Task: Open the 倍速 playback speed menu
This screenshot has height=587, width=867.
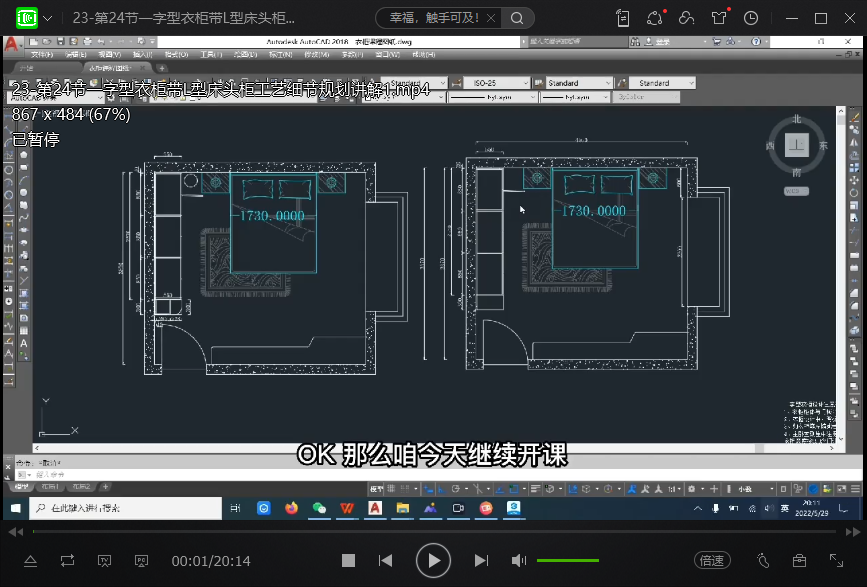Action: tap(711, 561)
